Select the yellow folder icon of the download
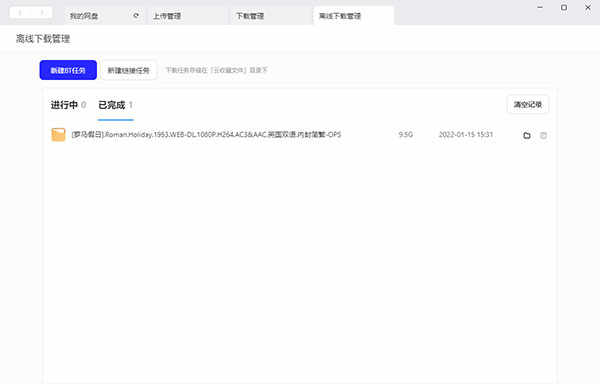Image resolution: width=600 pixels, height=384 pixels. pos(58,135)
